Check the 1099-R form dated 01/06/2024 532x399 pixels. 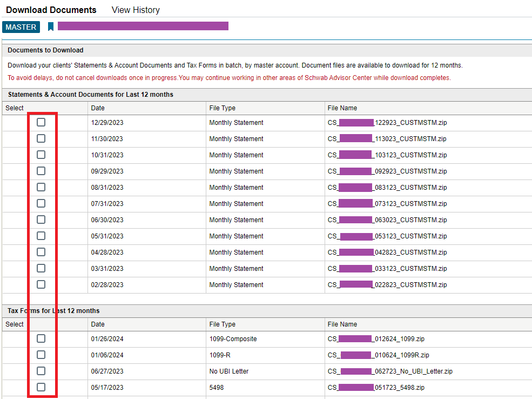click(x=41, y=355)
